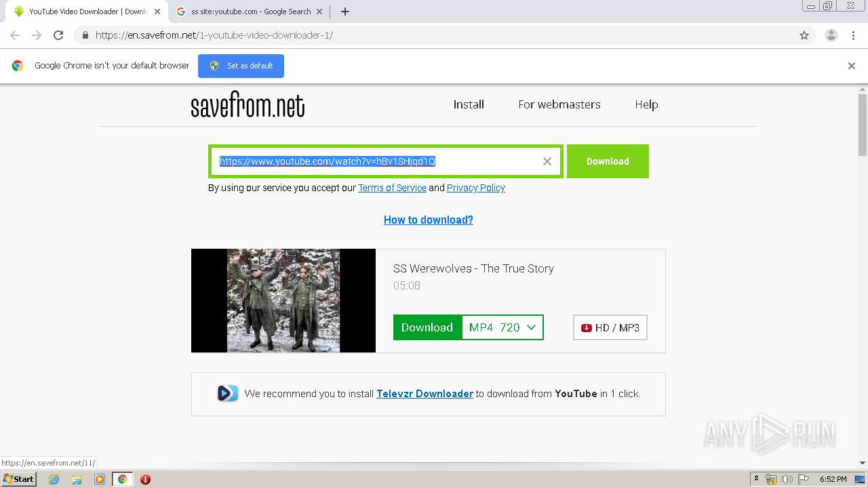Click the SS Werewolves video thumbnail

point(283,300)
